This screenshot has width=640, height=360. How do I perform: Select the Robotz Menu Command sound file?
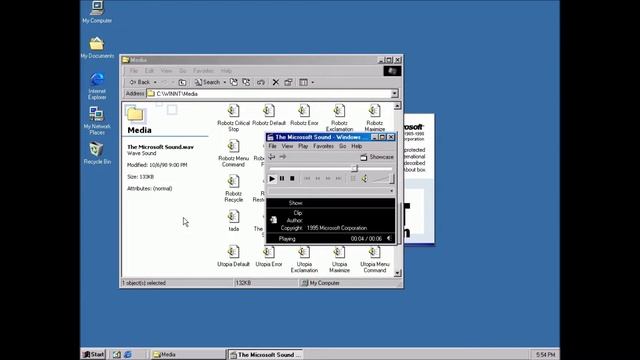pos(233,153)
